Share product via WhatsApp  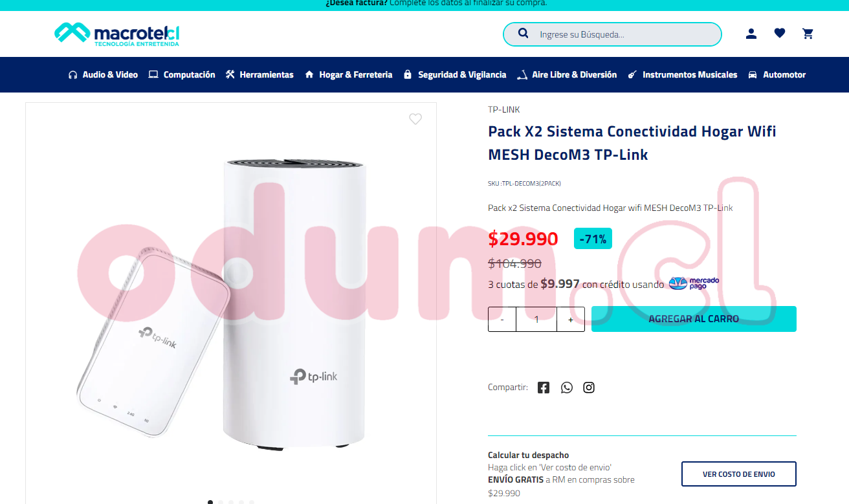(567, 388)
